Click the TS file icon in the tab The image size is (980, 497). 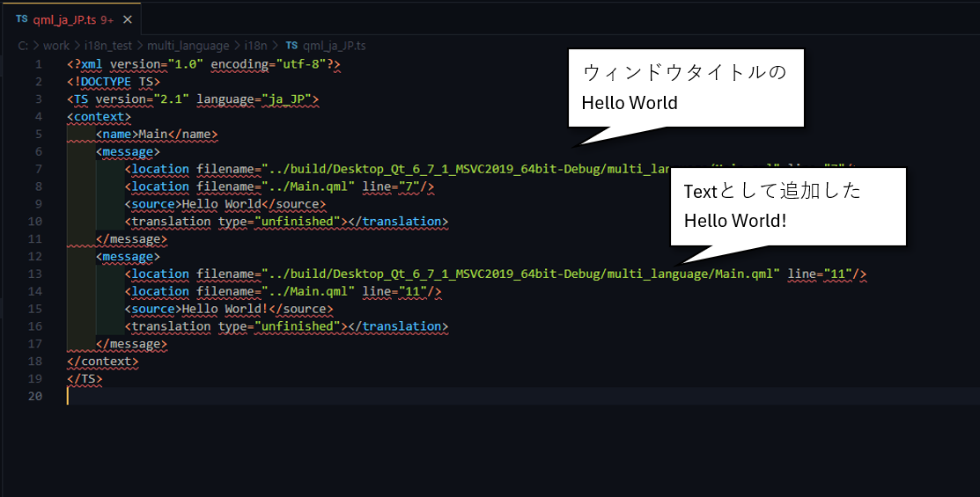(21, 18)
